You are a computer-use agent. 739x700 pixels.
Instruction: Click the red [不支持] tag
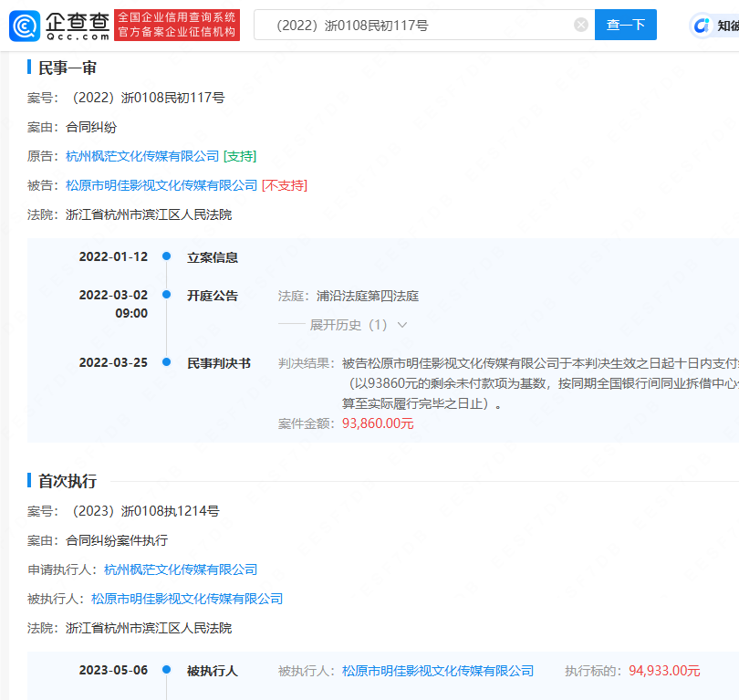click(285, 185)
